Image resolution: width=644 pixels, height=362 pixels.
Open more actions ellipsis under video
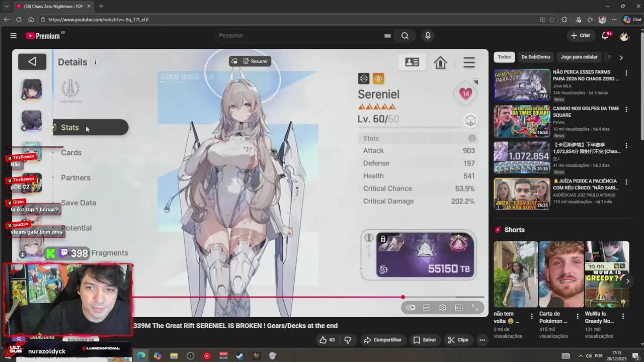pyautogui.click(x=482, y=340)
